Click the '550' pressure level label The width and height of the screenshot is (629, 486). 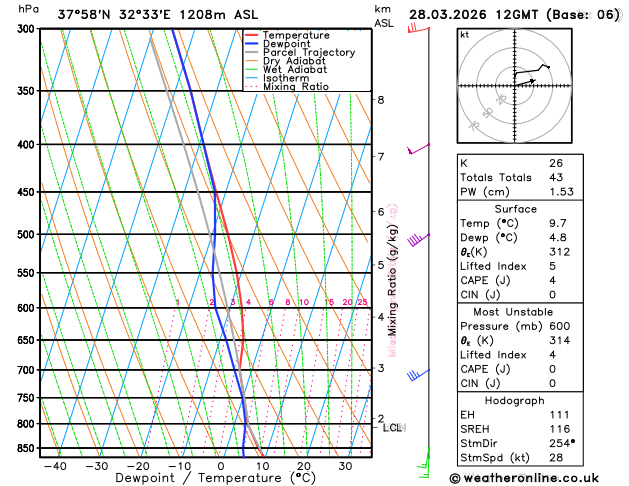[26, 273]
